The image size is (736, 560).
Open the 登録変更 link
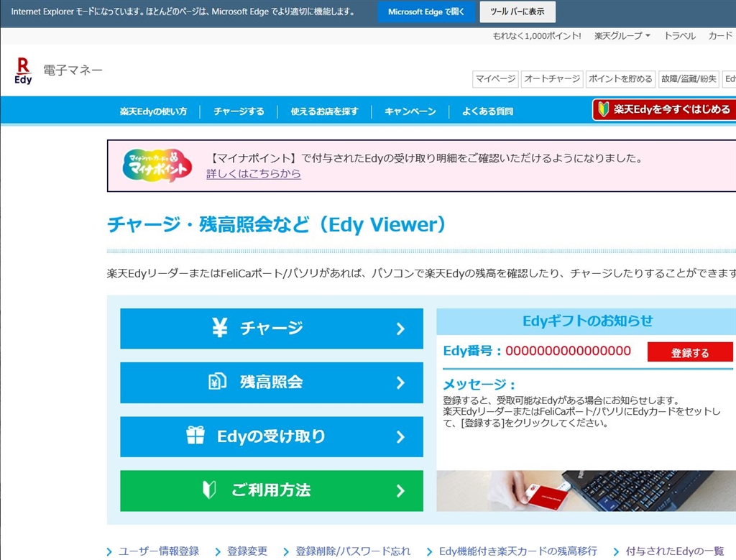247,551
